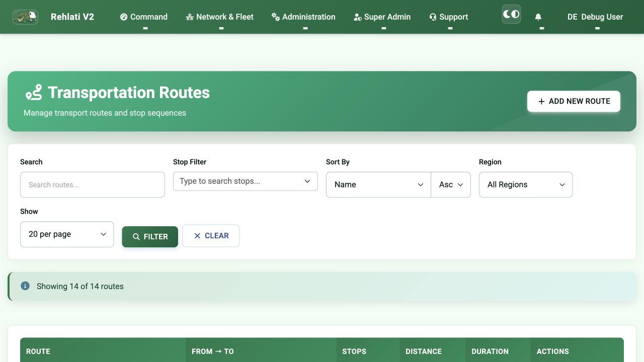Open the Super Admin menu

tap(382, 17)
